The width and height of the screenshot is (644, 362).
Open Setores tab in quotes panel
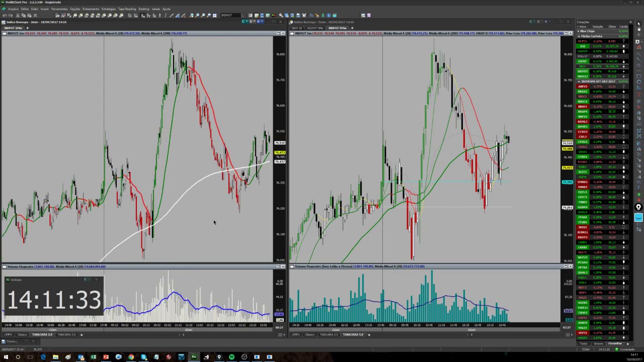click(598, 343)
